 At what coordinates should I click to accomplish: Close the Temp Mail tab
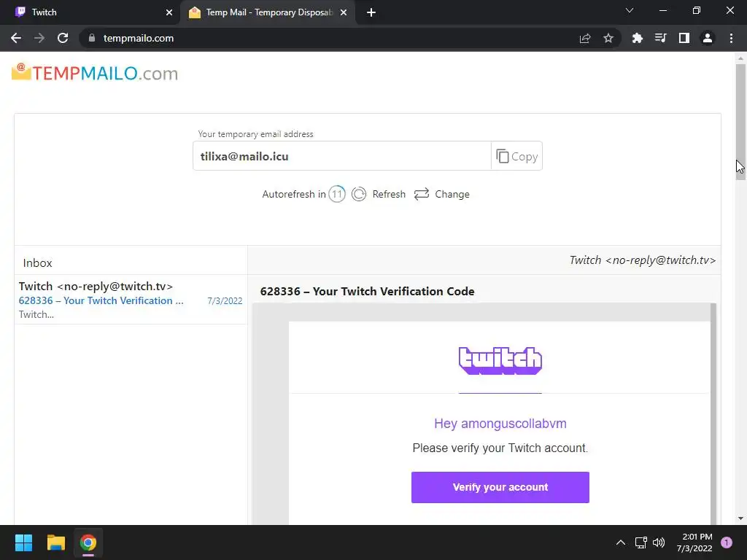click(x=344, y=12)
